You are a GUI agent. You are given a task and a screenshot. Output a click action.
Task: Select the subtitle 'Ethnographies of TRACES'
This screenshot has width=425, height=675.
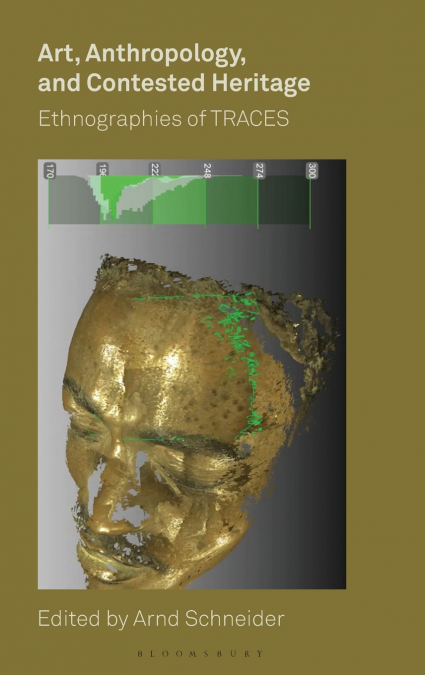click(x=163, y=118)
